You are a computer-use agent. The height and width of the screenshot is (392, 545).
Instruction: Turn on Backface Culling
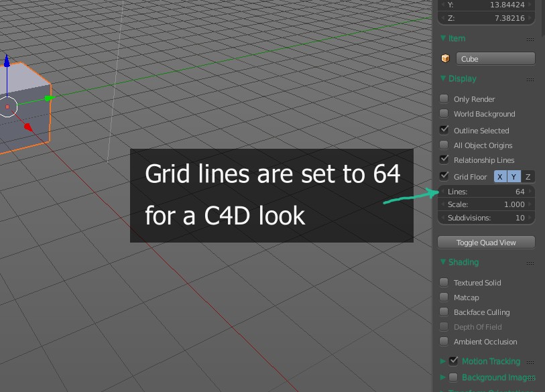pos(444,312)
